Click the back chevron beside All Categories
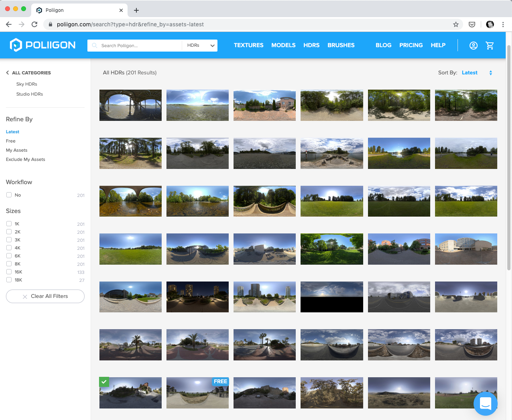Viewport: 512px width, 420px height. click(7, 73)
